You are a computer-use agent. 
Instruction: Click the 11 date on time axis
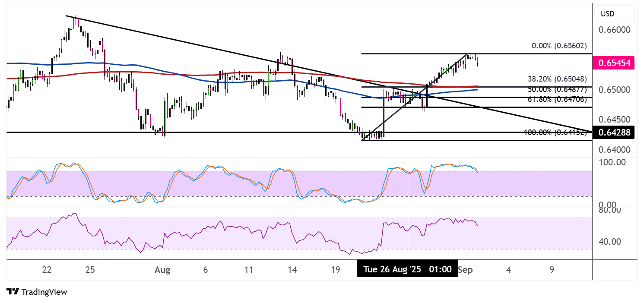pyautogui.click(x=249, y=270)
